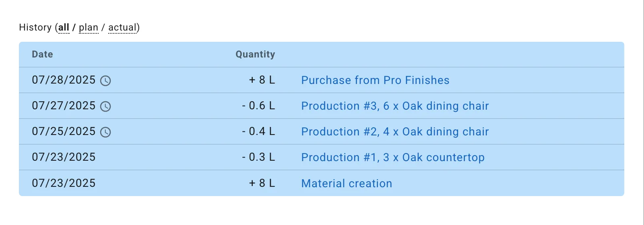Open the Material creation link
This screenshot has height=225, width=644.
347,183
